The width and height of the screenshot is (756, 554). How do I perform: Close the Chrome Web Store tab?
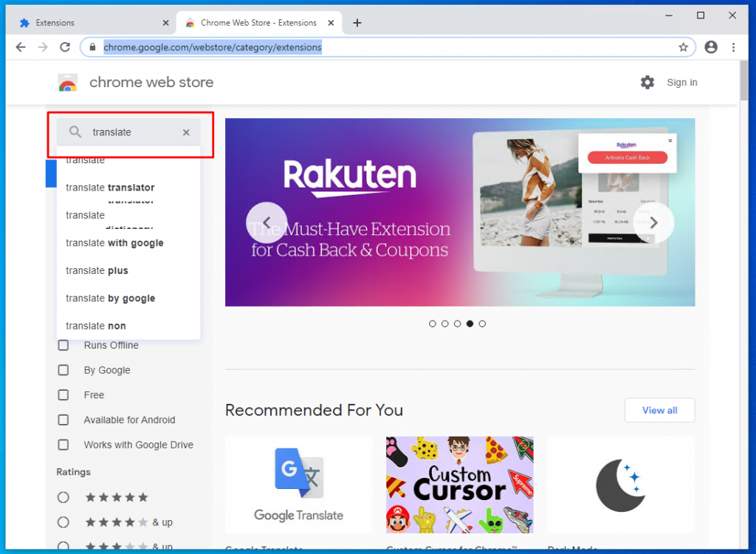331,23
